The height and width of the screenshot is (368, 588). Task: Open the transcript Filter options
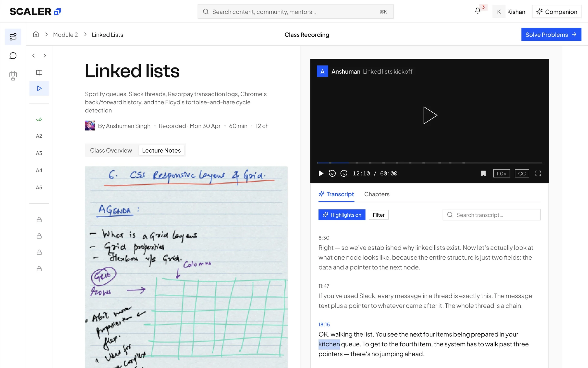click(379, 215)
